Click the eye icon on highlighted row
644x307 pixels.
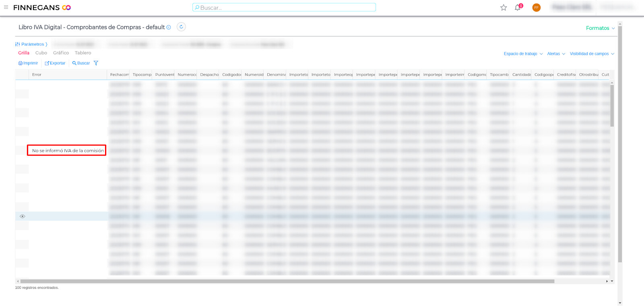pyautogui.click(x=23, y=216)
